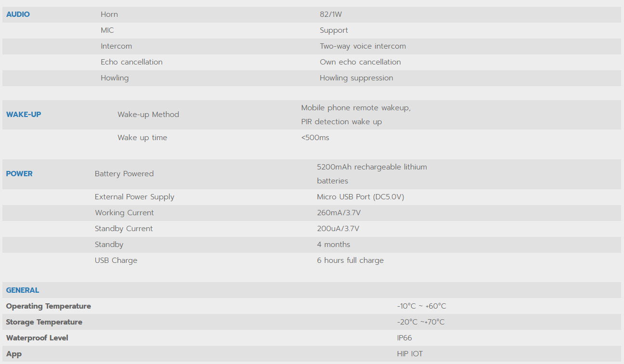Select the HIP IOT app name
Viewport: 624px width, 364px height.
tap(410, 354)
